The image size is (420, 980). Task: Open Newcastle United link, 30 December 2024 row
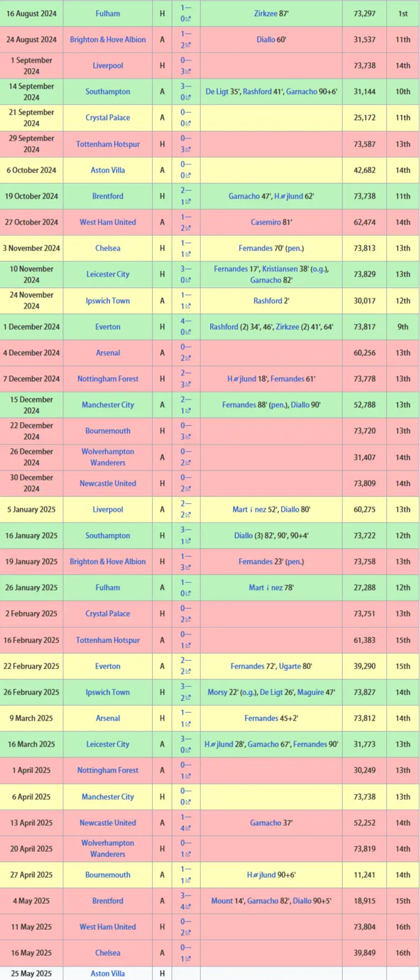click(x=108, y=483)
